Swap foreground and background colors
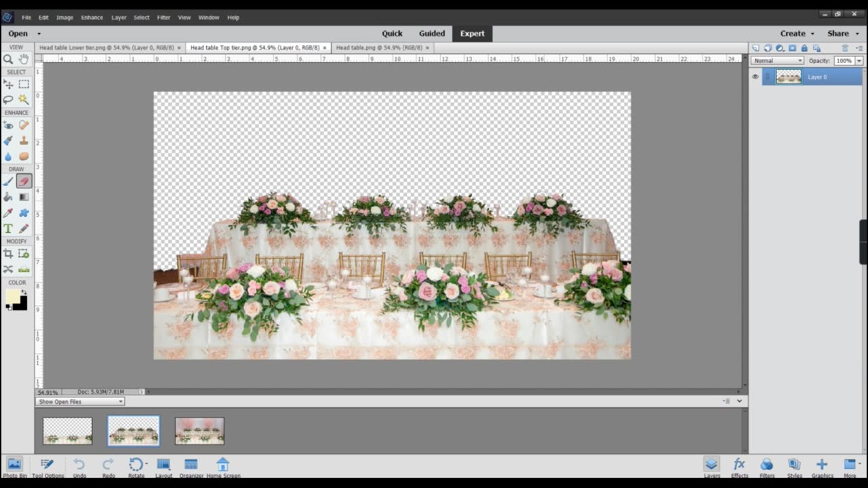The image size is (868, 488). [x=24, y=292]
